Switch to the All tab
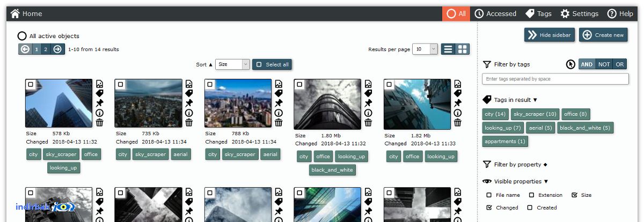This screenshot has height=222, width=644. (456, 14)
